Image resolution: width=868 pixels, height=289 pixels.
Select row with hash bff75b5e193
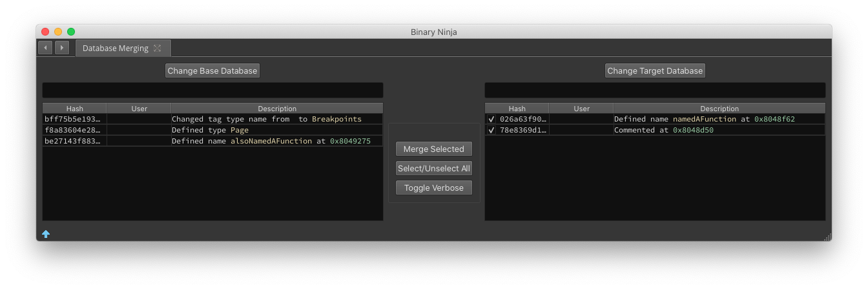(x=212, y=119)
